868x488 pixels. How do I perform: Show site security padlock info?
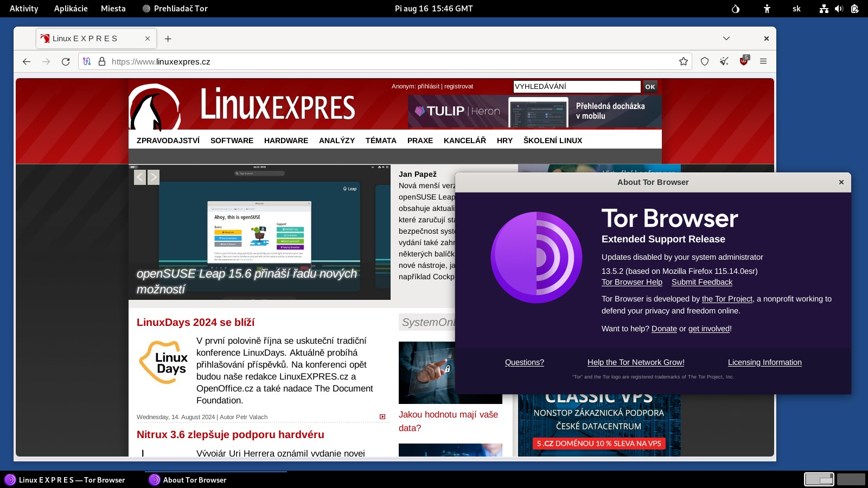pyautogui.click(x=101, y=62)
